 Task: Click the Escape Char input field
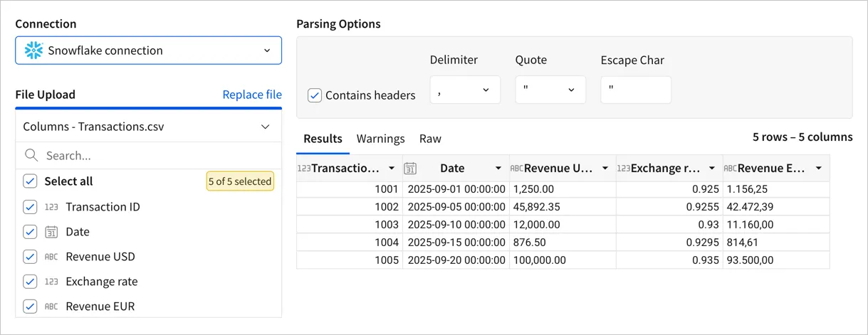pyautogui.click(x=636, y=90)
